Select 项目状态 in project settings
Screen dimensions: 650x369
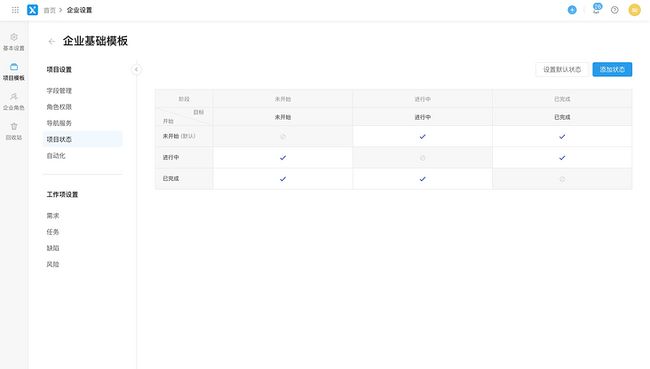click(82, 139)
